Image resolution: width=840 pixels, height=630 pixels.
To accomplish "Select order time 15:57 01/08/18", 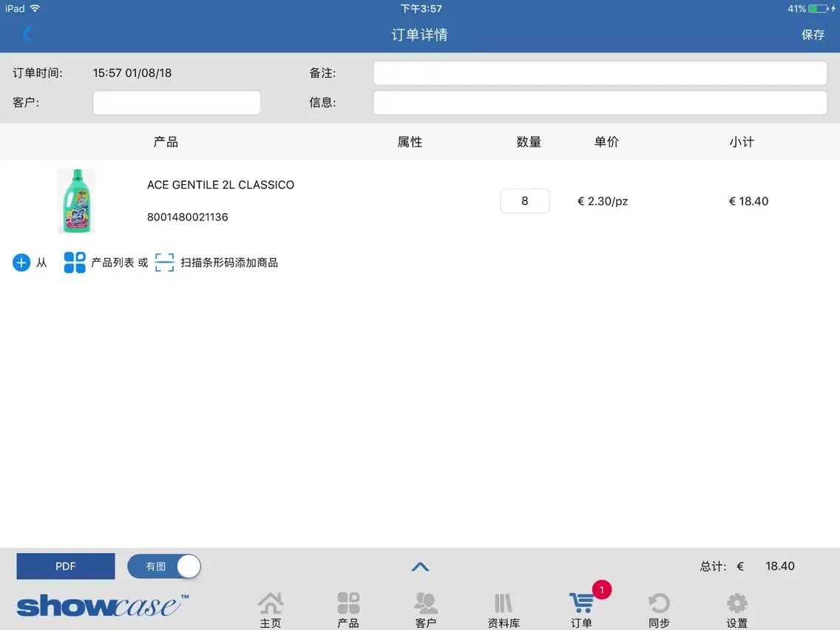I will pos(132,73).
